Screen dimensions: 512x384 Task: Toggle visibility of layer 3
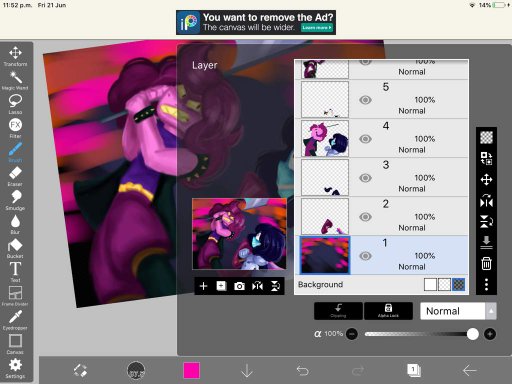pyautogui.click(x=365, y=178)
